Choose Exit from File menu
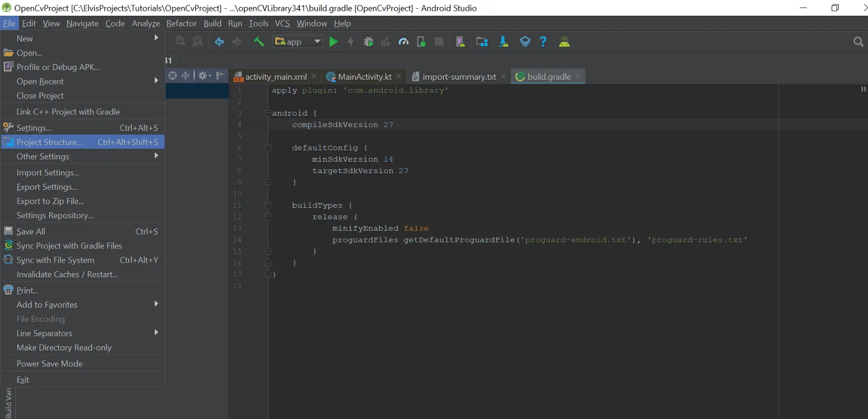Image resolution: width=868 pixels, height=419 pixels. [x=82, y=380]
